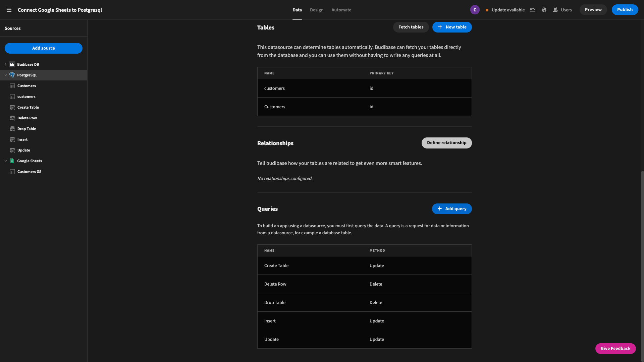644x362 pixels.
Task: Collapse the PostgreSQL source tree
Action: point(6,75)
